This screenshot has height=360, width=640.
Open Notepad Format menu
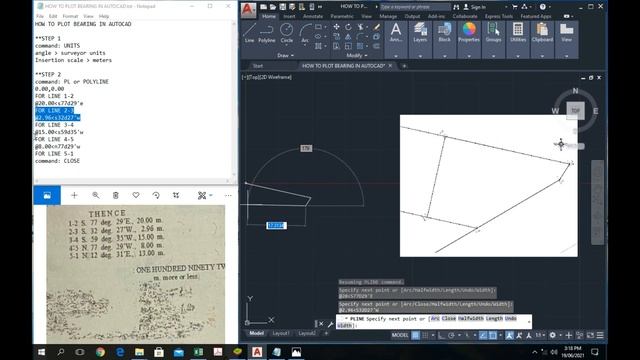coord(70,16)
